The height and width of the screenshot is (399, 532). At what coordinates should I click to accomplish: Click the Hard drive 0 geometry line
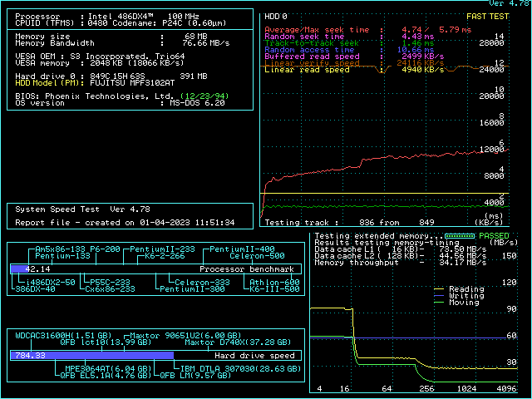[x=111, y=76]
